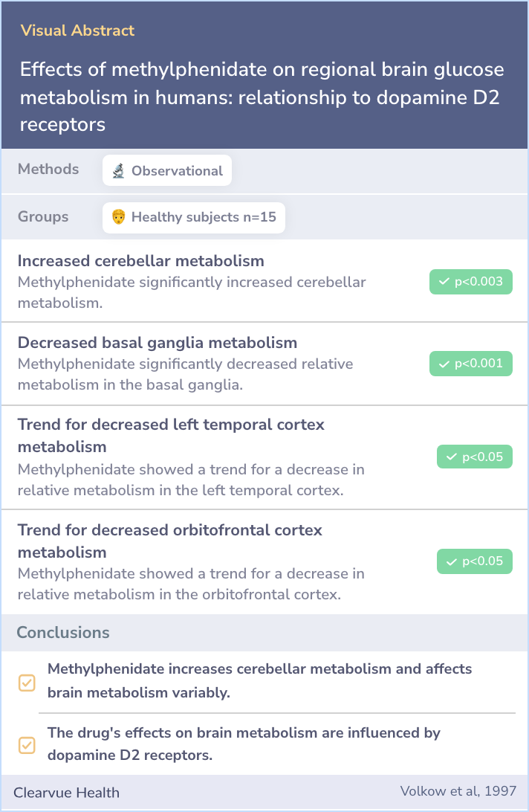Image resolution: width=529 pixels, height=812 pixels.
Task: Click the checkmark icon in p<0.003 badge
Action: click(444, 282)
